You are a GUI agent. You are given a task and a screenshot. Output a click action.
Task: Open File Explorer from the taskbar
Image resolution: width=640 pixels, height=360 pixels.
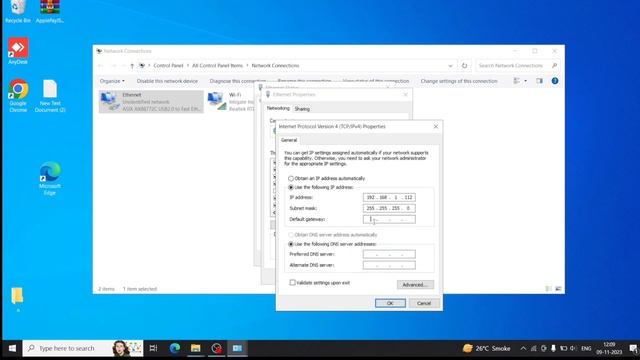tap(196, 348)
